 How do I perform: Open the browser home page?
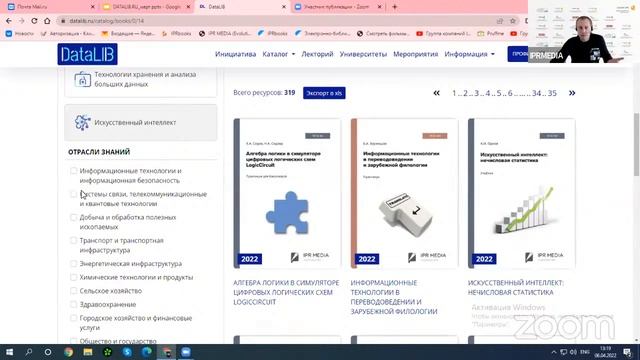point(47,20)
